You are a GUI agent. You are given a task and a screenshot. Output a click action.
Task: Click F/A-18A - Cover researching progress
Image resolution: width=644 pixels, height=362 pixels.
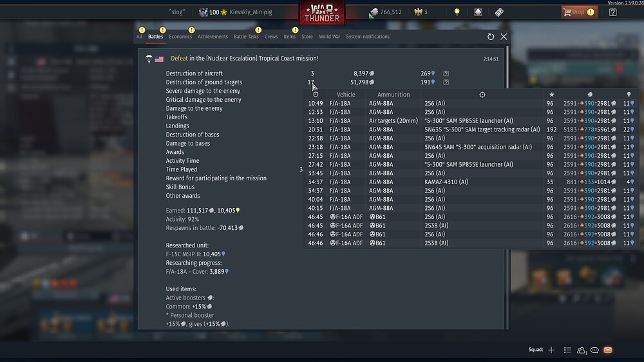197,272
